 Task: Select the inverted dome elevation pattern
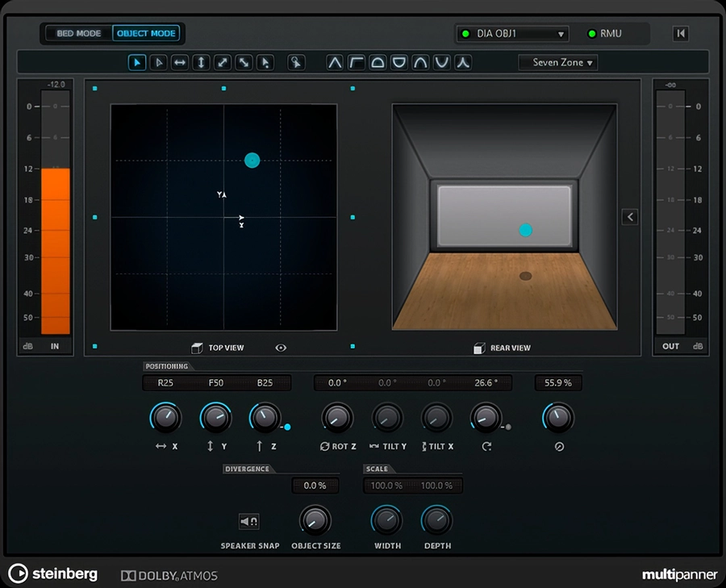399,62
